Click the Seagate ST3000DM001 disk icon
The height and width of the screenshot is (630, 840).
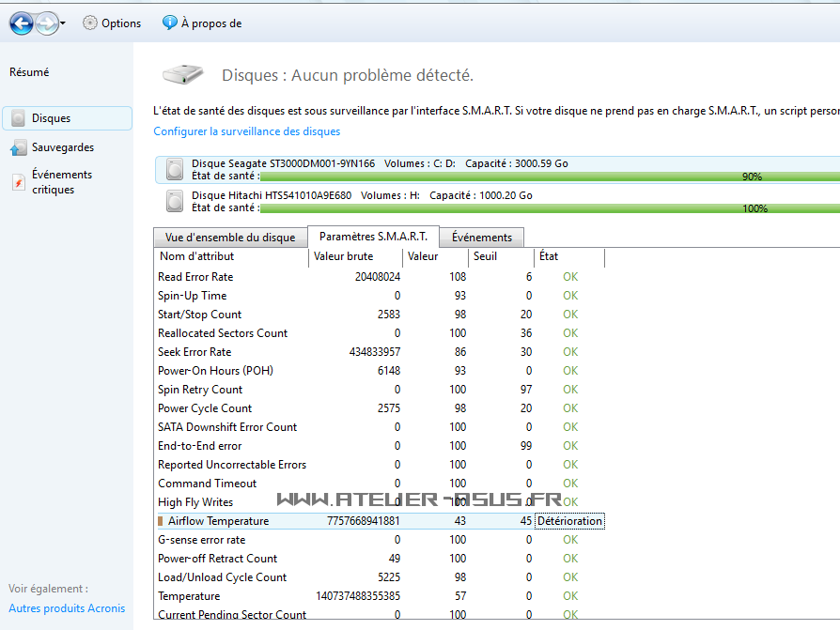click(x=175, y=169)
